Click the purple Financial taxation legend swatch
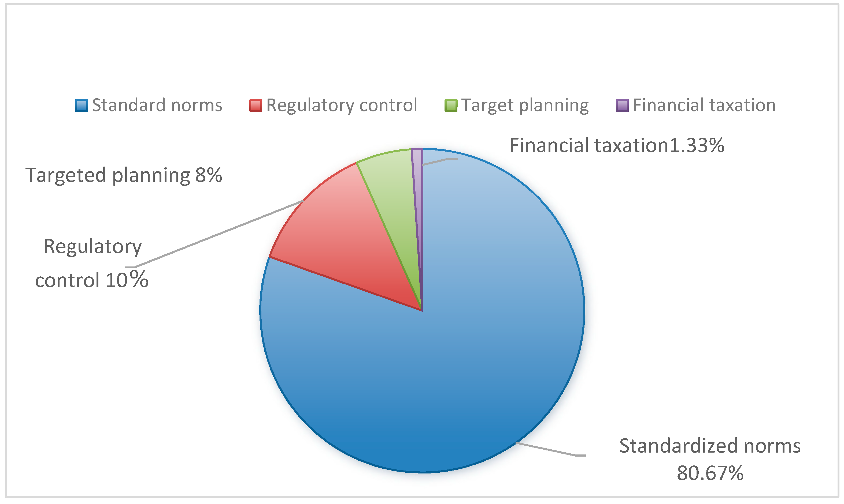Screen dimensions: 844x504 coord(622,106)
